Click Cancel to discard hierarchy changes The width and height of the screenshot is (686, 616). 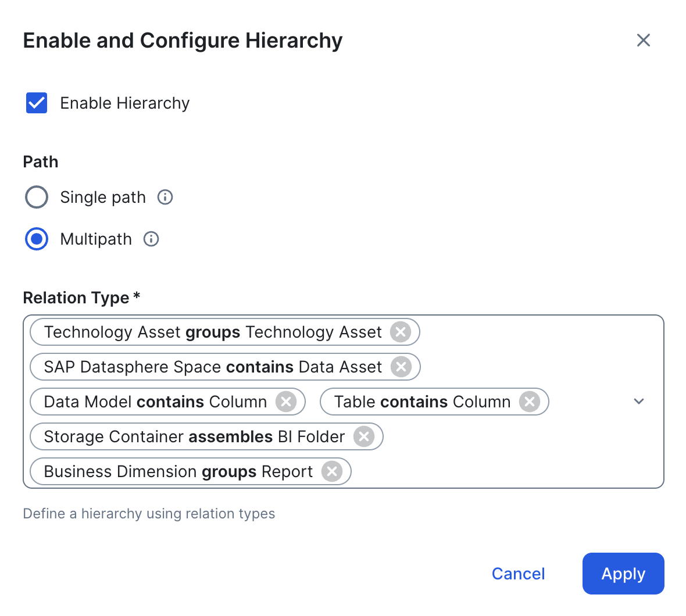pos(518,574)
